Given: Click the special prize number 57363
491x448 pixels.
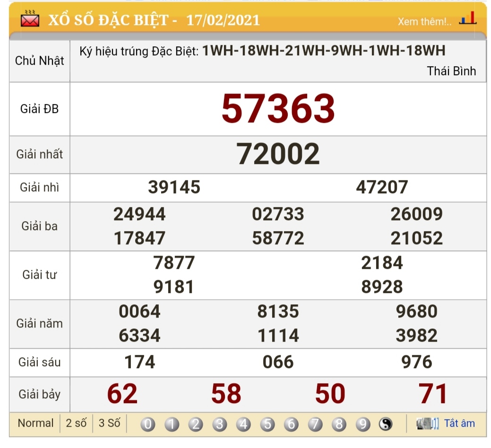Looking at the screenshot, I should point(278,109).
